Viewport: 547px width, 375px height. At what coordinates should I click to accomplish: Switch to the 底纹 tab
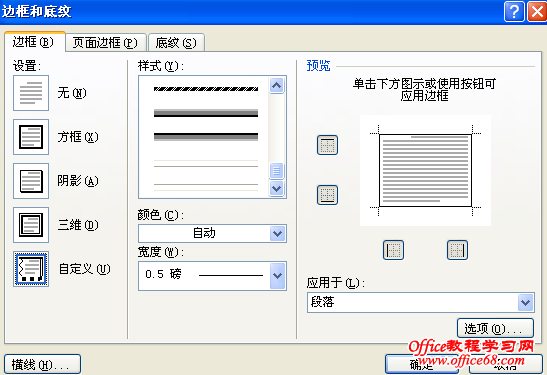[176, 43]
